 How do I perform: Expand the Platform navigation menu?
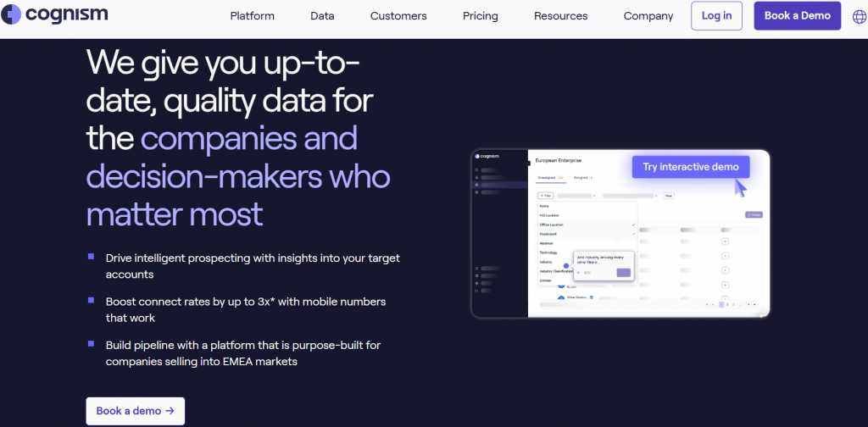[252, 16]
